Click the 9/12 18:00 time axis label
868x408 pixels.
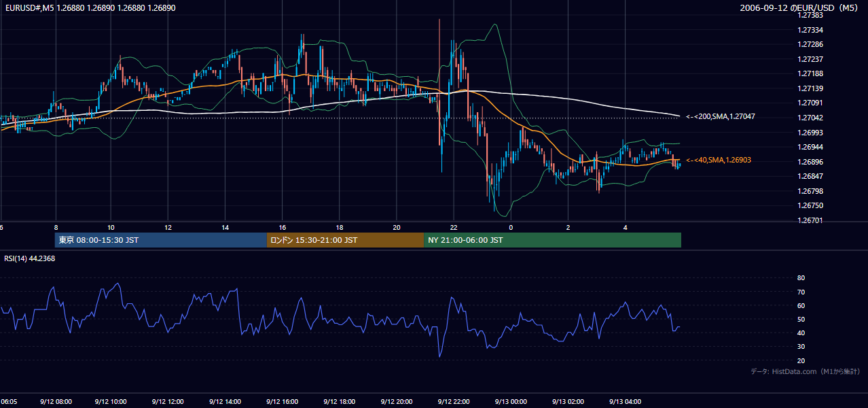[340, 402]
